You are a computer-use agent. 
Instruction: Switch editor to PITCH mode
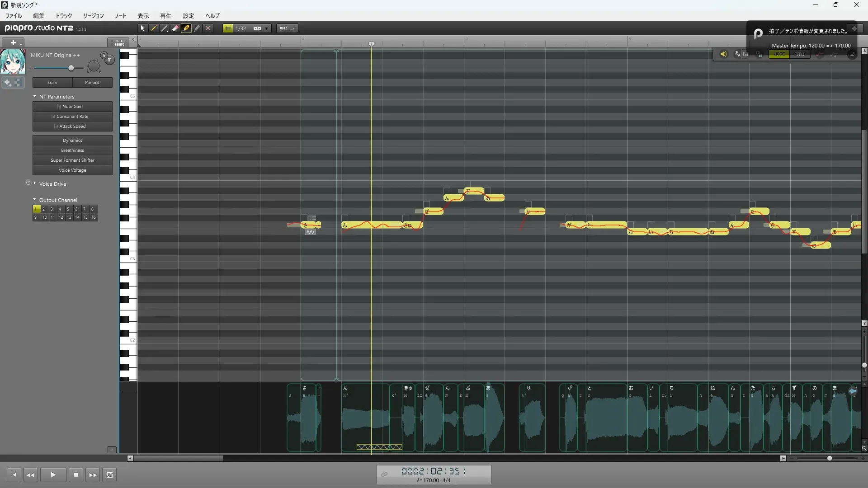point(800,54)
